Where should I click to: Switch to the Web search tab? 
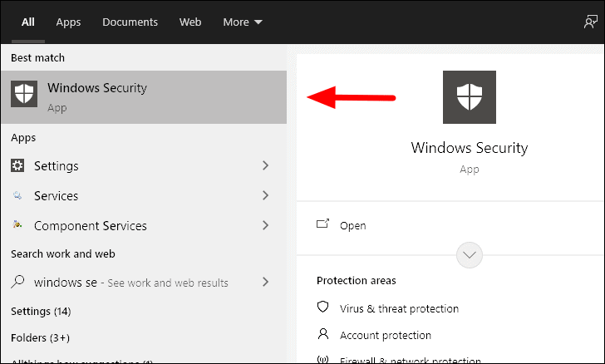(x=190, y=22)
